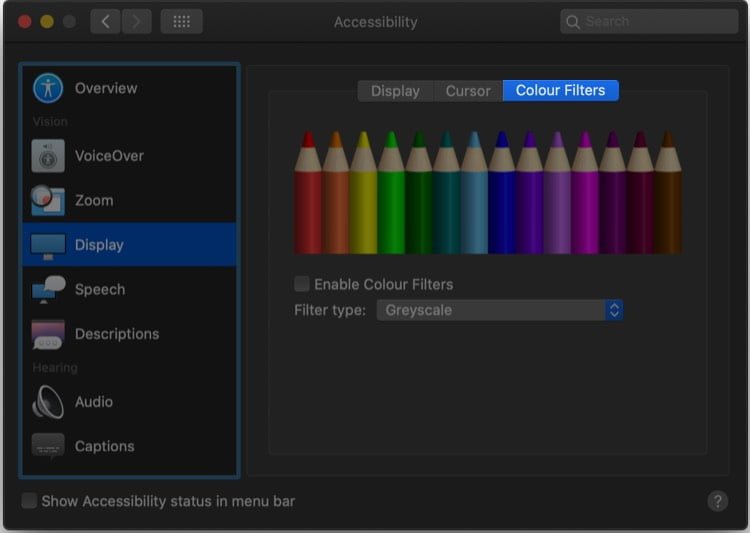Open Audio settings via speaker icon
This screenshot has height=533, width=750.
[x=48, y=402]
